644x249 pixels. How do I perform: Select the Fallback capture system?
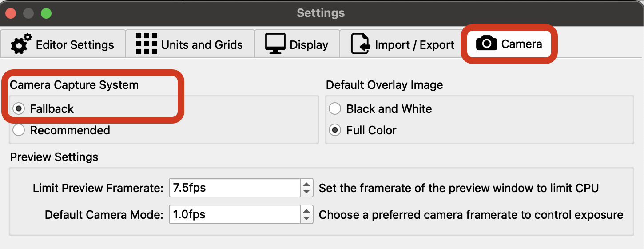tap(19, 109)
